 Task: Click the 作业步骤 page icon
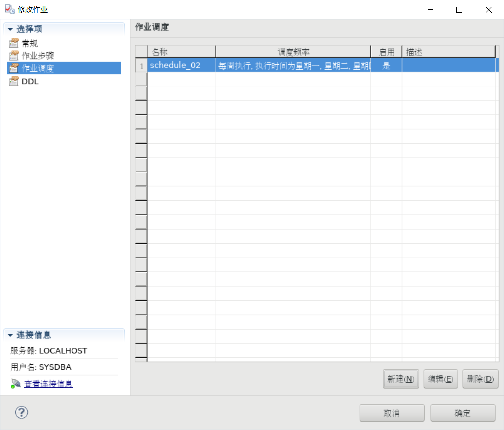click(x=14, y=55)
